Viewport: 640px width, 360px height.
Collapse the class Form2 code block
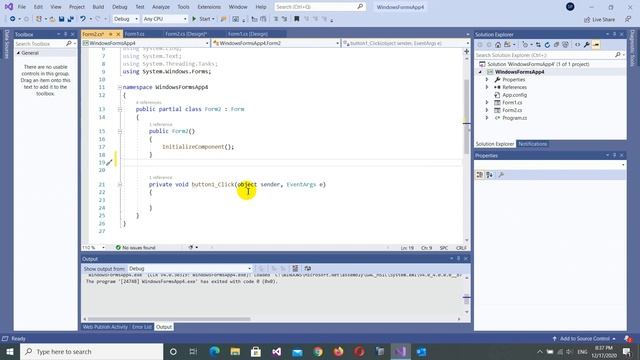(x=120, y=109)
